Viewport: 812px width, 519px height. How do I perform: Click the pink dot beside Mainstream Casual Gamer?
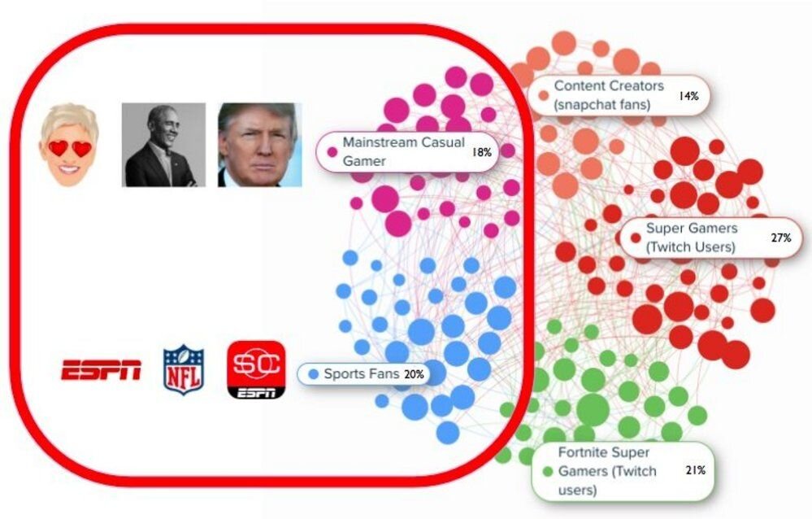click(x=332, y=151)
